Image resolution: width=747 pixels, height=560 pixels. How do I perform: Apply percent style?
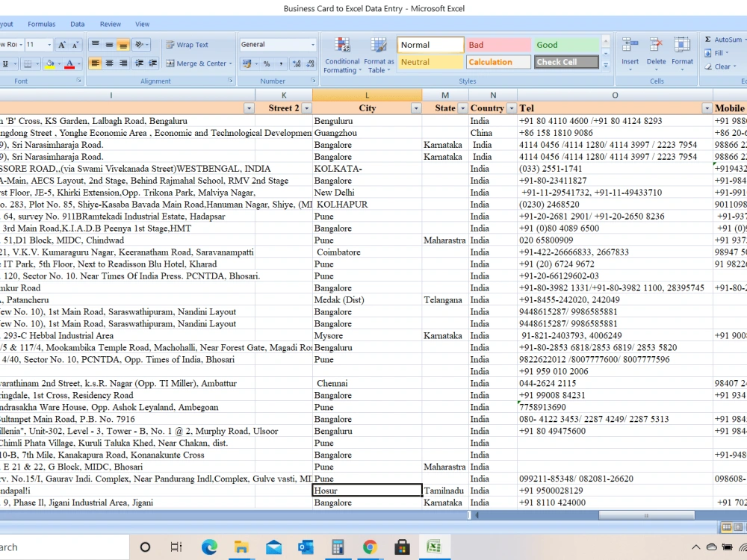click(x=267, y=63)
